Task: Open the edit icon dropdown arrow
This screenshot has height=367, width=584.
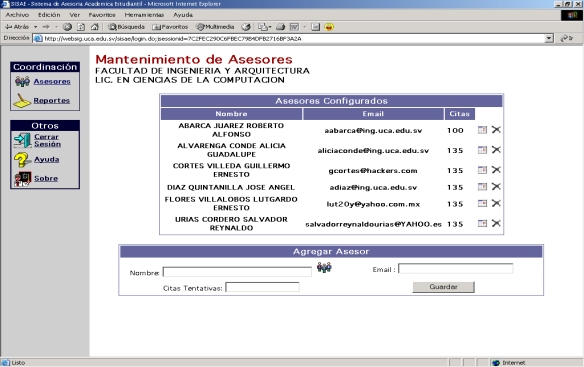Action: tap(304, 27)
